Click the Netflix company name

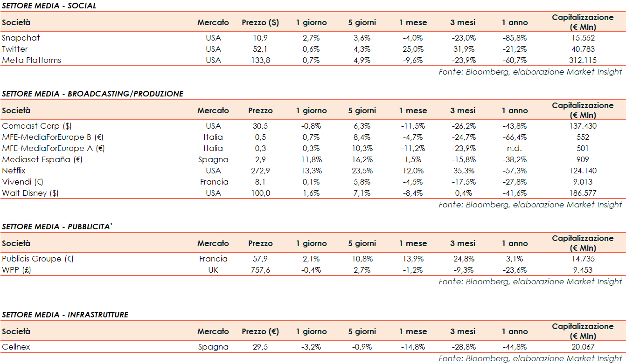(x=14, y=171)
